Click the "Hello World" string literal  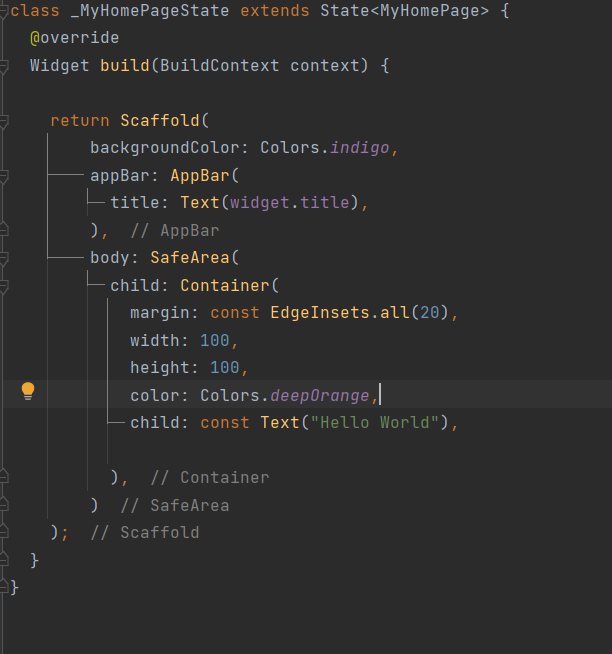click(374, 423)
